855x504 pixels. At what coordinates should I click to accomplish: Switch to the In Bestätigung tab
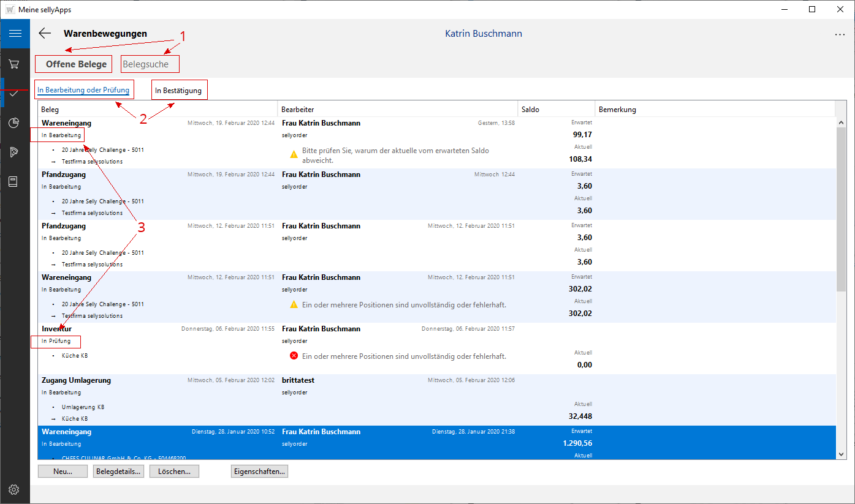pos(178,91)
